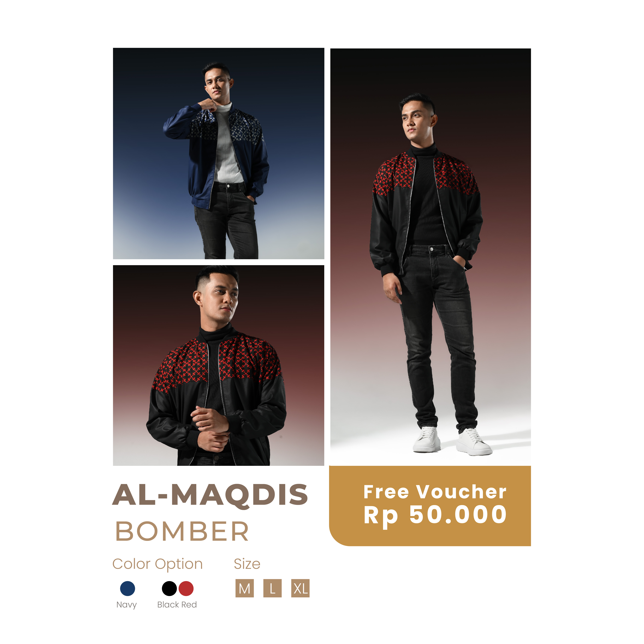Select the Navy blue color swatch
The width and height of the screenshot is (644, 644).
127,588
